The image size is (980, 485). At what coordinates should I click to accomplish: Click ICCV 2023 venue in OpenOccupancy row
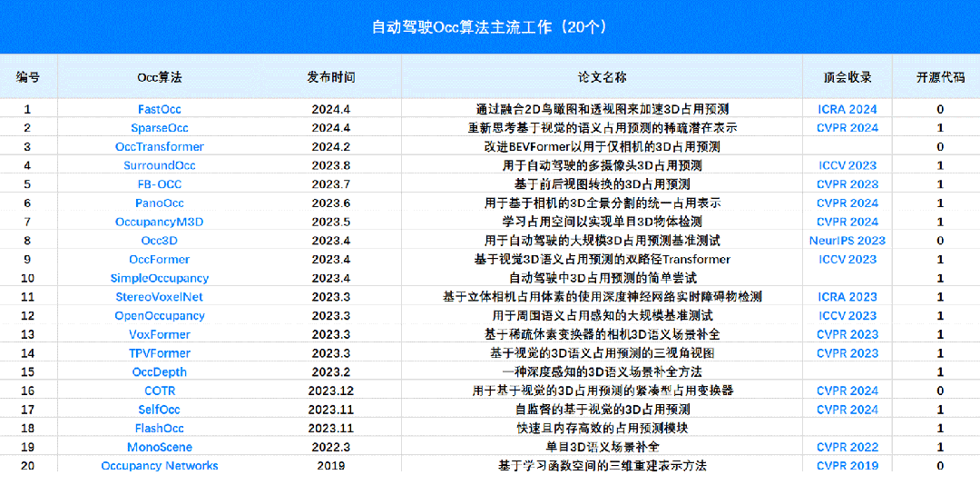(848, 316)
